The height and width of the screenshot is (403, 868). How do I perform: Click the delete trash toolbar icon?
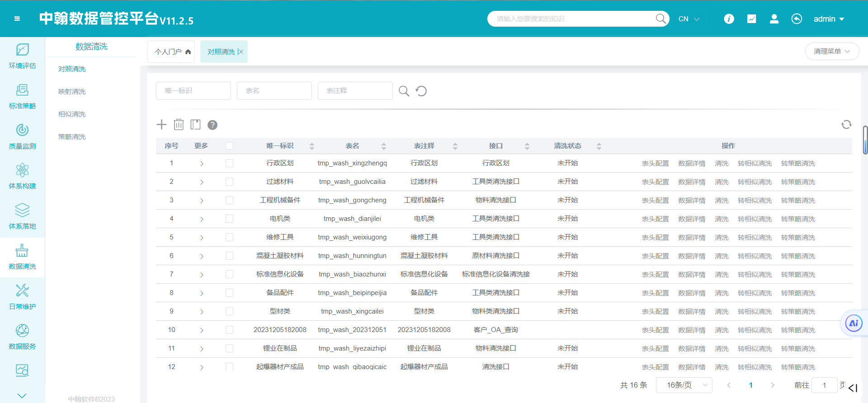(x=179, y=124)
